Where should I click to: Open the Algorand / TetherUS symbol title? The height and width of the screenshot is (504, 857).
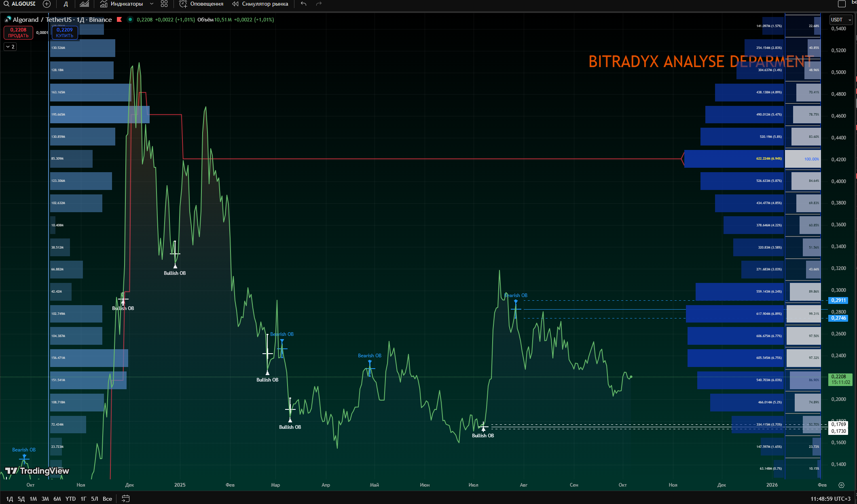pyautogui.click(x=62, y=20)
